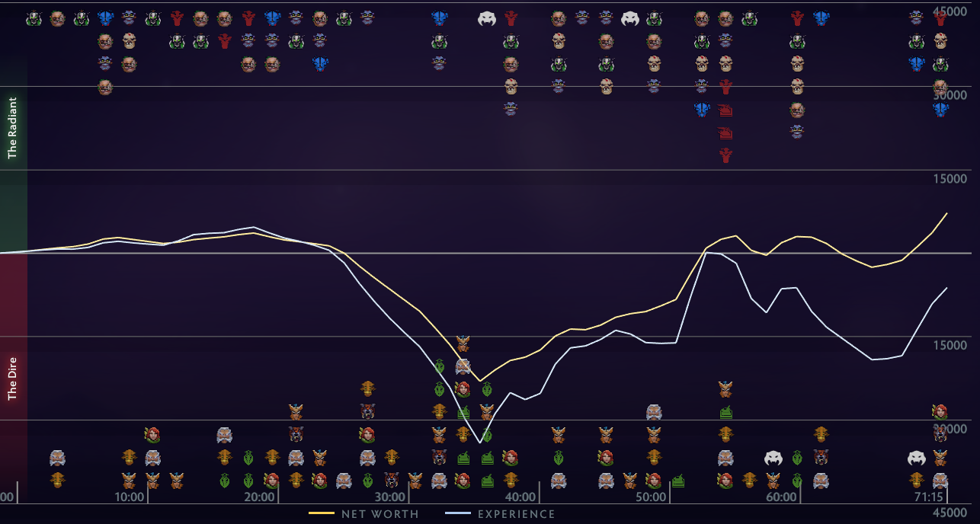Click the 40:00 time marker
Screen dimensions: 980x524
tap(520, 497)
